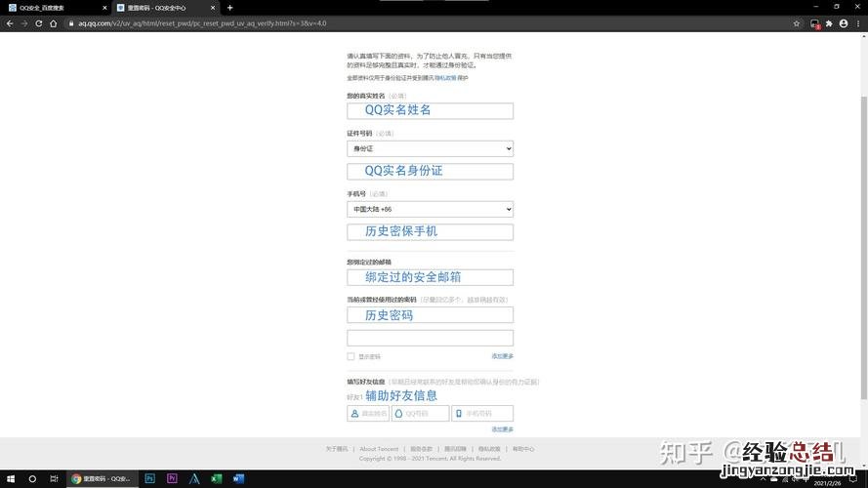868x488 pixels.
Task: Open the 中国大陆 +86 country code dropdown
Action: pos(431,209)
